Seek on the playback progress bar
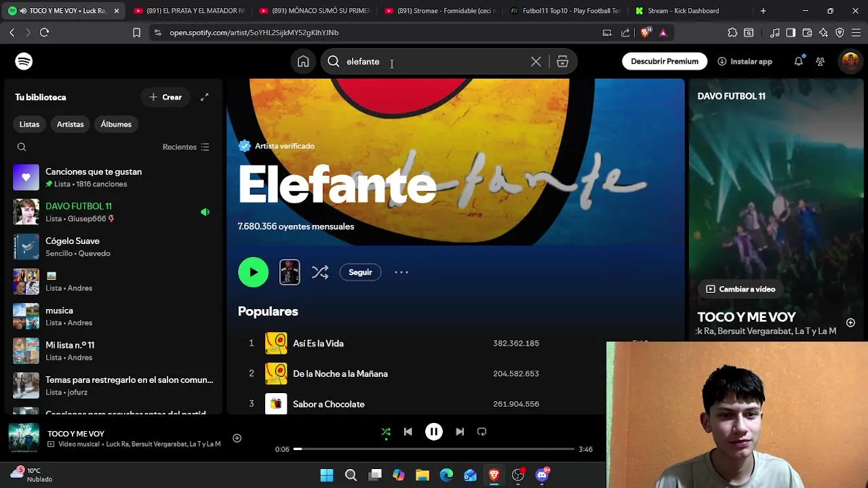Image resolution: width=868 pixels, height=488 pixels. point(434,449)
